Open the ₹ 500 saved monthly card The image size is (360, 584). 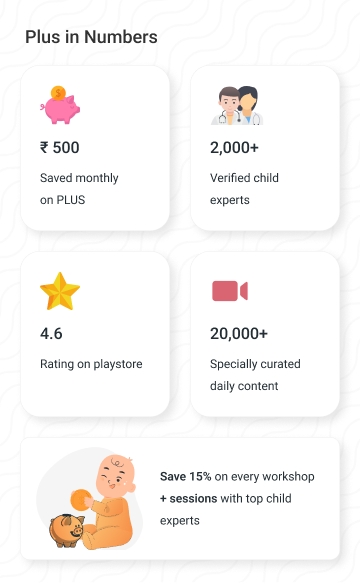(x=95, y=148)
